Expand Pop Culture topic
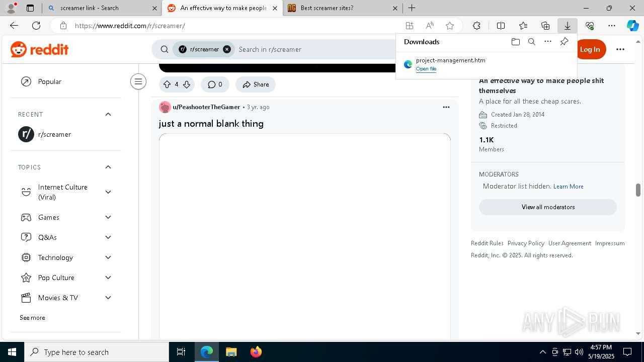This screenshot has width=644, height=362. point(108,278)
